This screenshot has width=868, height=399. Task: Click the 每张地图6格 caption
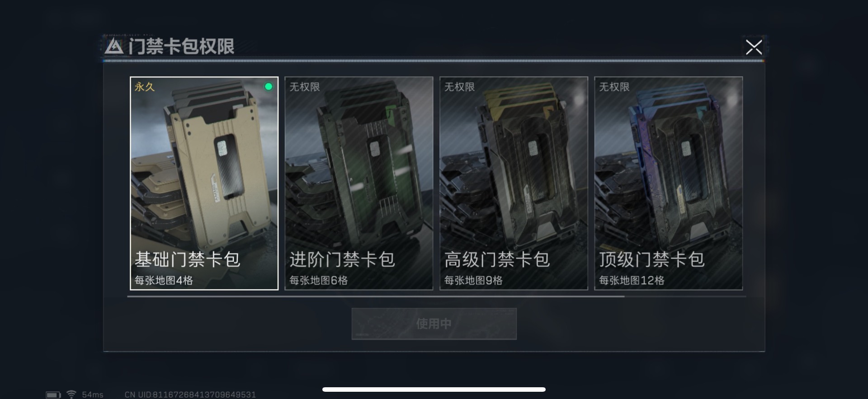318,281
